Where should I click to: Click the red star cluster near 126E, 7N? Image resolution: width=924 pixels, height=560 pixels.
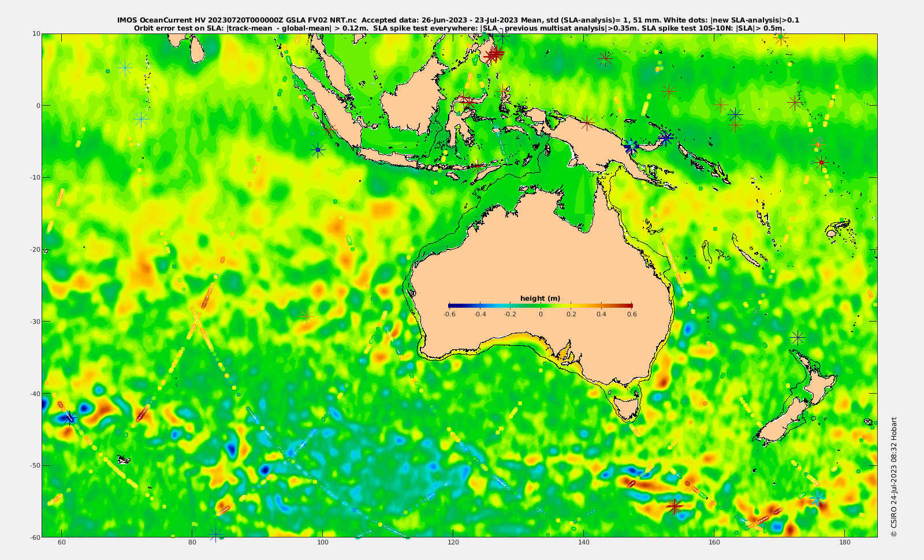494,55
